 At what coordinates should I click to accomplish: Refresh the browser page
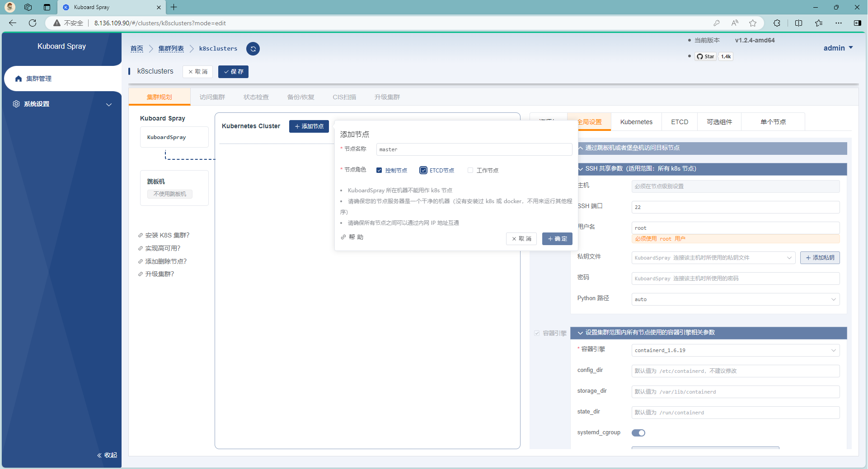tap(33, 23)
